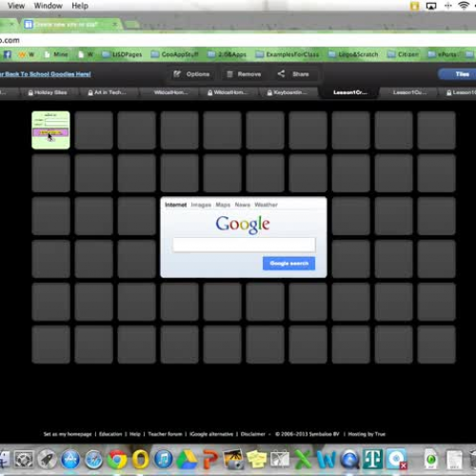This screenshot has width=476, height=476.
Task: Open Google Chrome from the dock
Action: [117, 459]
